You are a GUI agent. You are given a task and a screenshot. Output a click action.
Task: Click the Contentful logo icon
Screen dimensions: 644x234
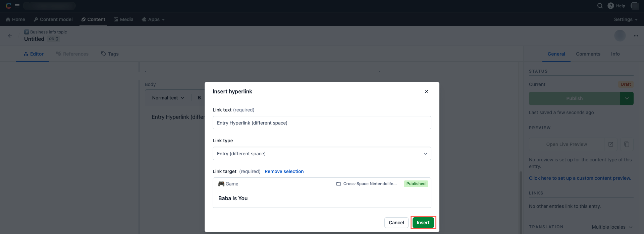click(8, 6)
